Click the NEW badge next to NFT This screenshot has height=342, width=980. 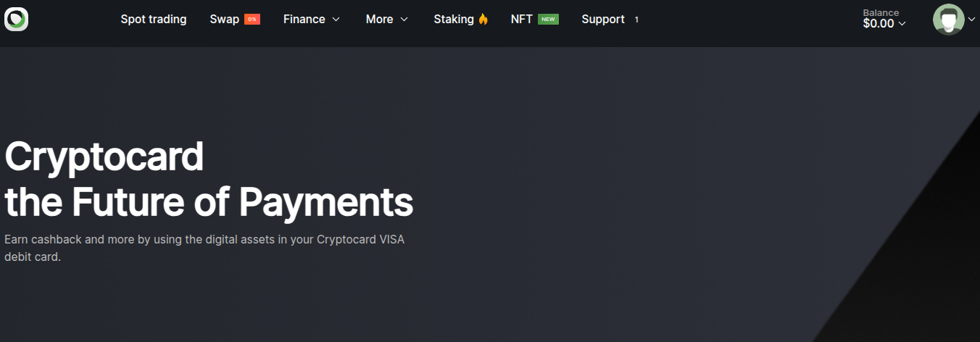pyautogui.click(x=548, y=20)
